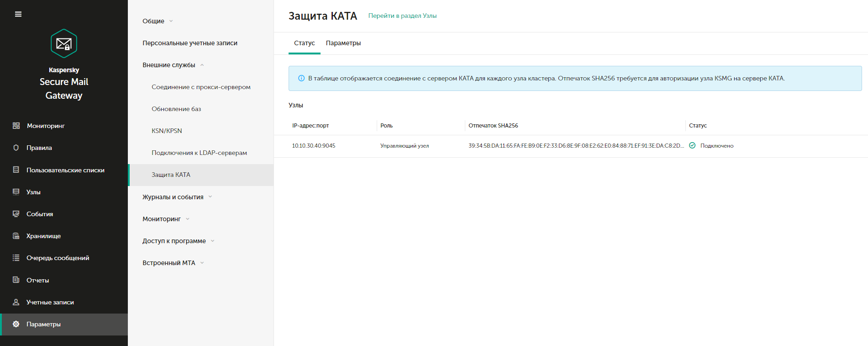Collapse the sidebar with the hamburger icon
868x346 pixels.
pos(18,14)
